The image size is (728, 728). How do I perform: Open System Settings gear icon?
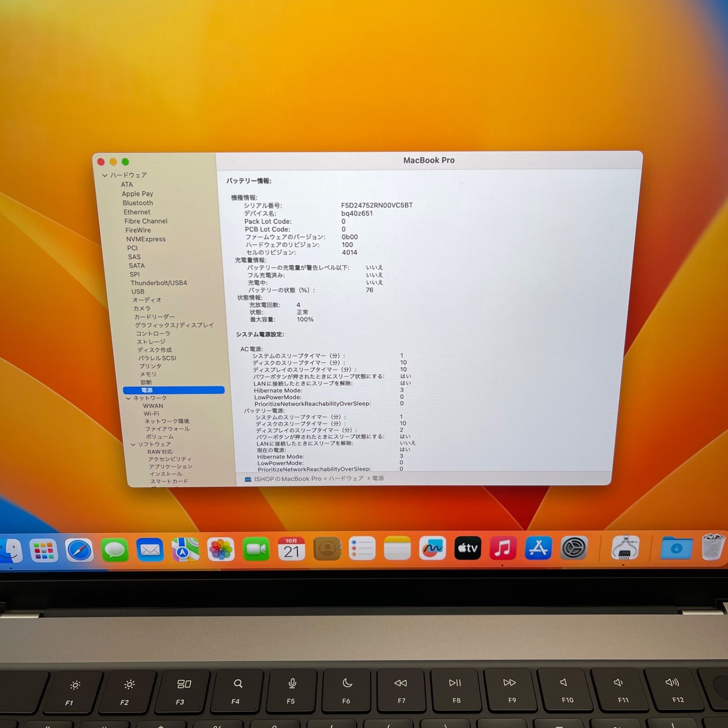(574, 548)
